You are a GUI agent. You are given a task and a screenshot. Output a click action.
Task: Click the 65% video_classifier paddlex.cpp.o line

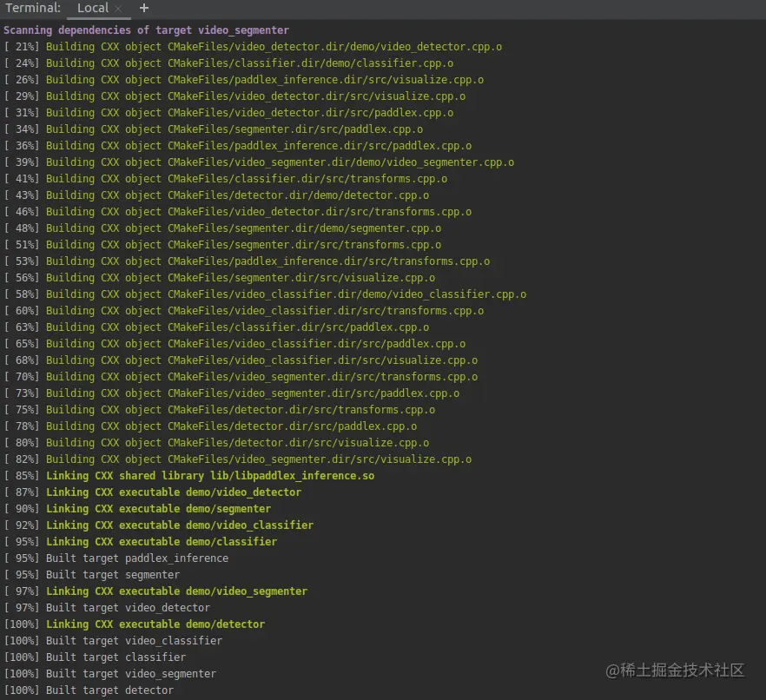click(234, 344)
